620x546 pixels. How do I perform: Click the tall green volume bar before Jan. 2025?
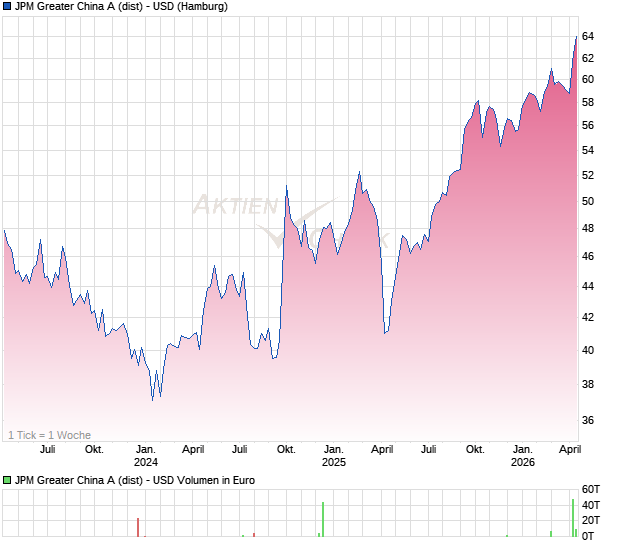(323, 520)
